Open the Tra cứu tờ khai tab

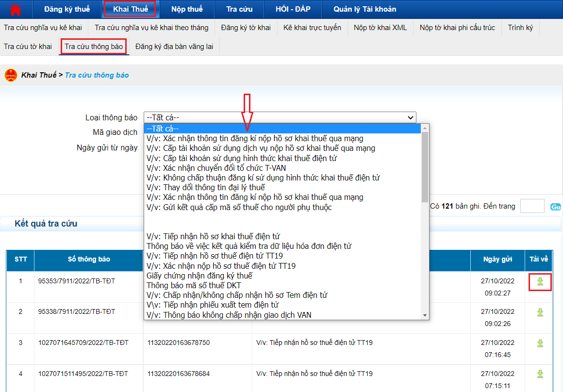[x=28, y=47]
